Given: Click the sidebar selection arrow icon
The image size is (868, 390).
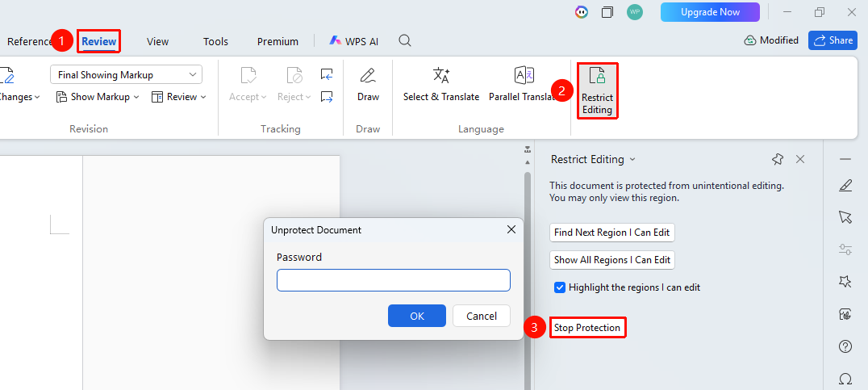Looking at the screenshot, I should (x=845, y=216).
